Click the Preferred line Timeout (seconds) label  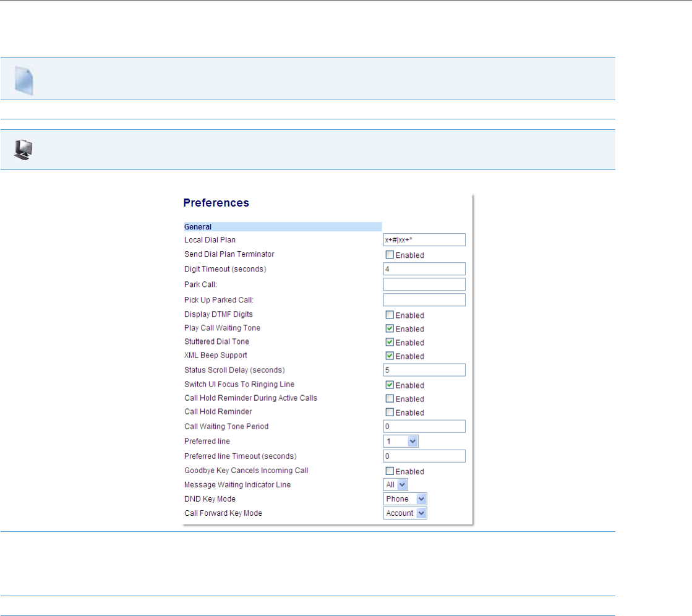[241, 456]
